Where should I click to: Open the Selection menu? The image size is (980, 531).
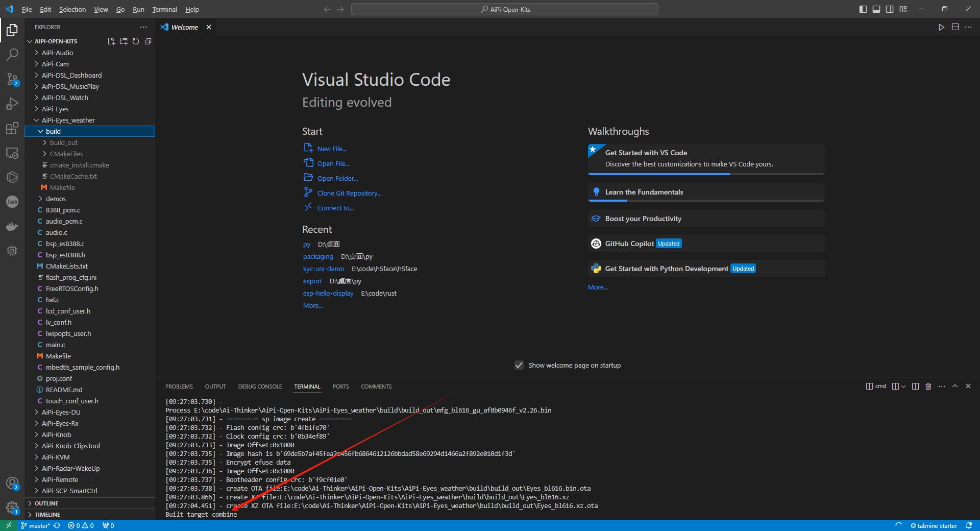coord(72,9)
